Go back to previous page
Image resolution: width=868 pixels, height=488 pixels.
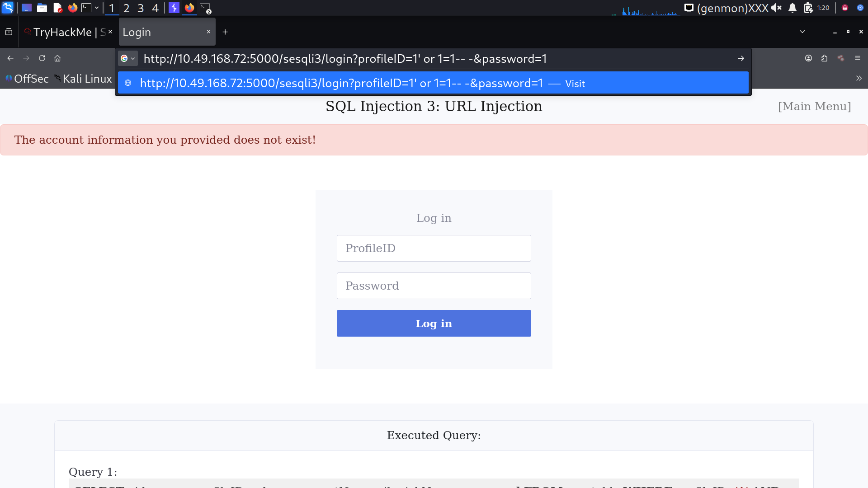pos(10,58)
